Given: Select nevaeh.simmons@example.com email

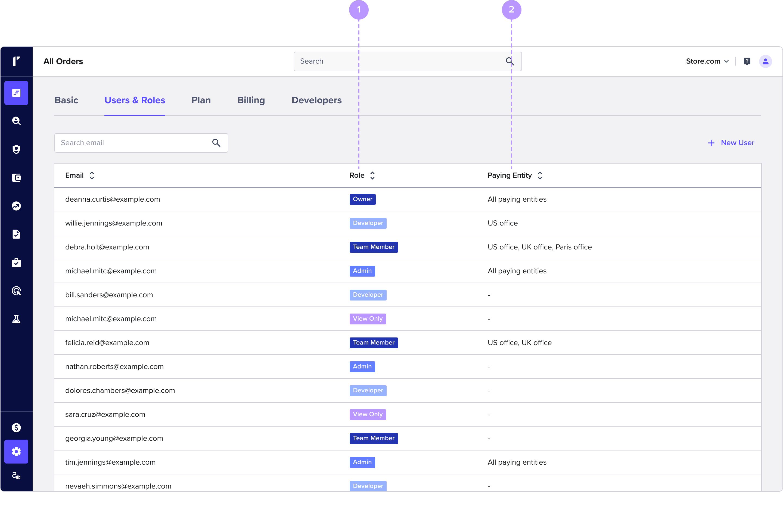Looking at the screenshot, I should pos(118,486).
